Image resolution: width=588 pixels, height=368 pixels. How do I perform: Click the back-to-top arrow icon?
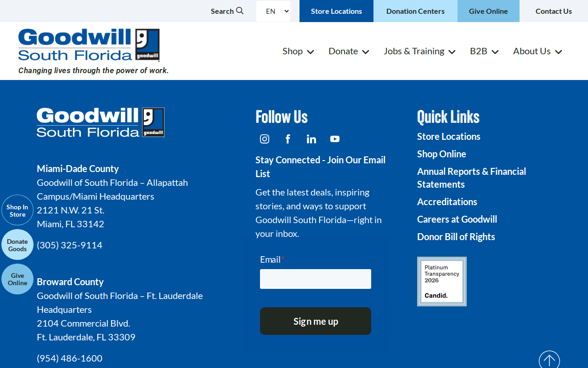[x=549, y=360]
